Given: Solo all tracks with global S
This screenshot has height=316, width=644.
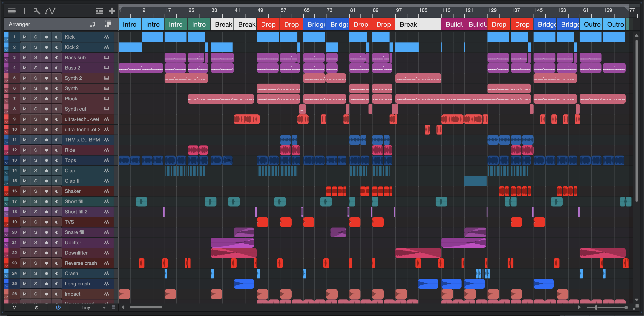Looking at the screenshot, I should click(36, 308).
